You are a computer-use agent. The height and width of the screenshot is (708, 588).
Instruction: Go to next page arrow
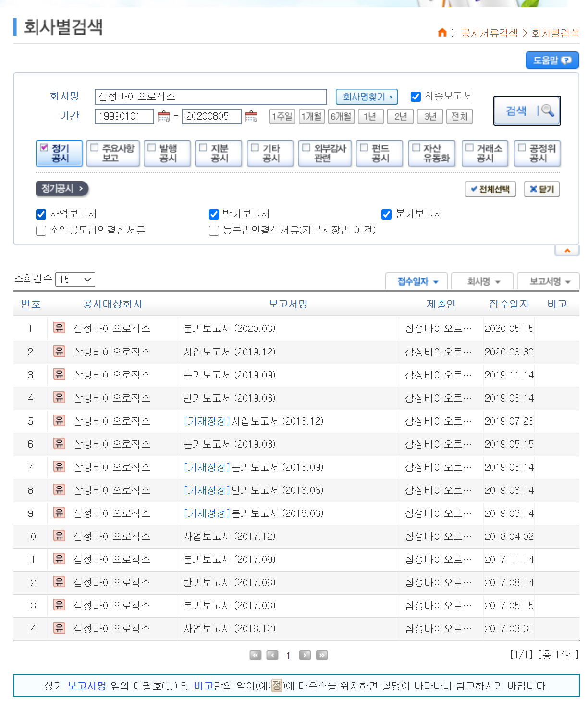pyautogui.click(x=305, y=655)
